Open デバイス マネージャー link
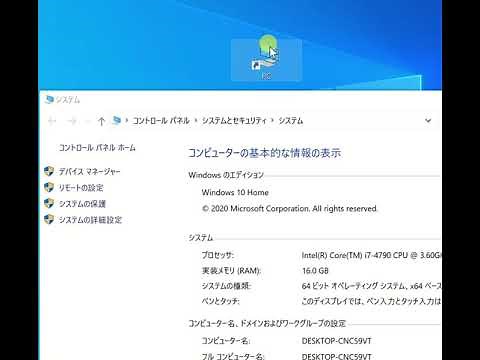 [x=89, y=172]
